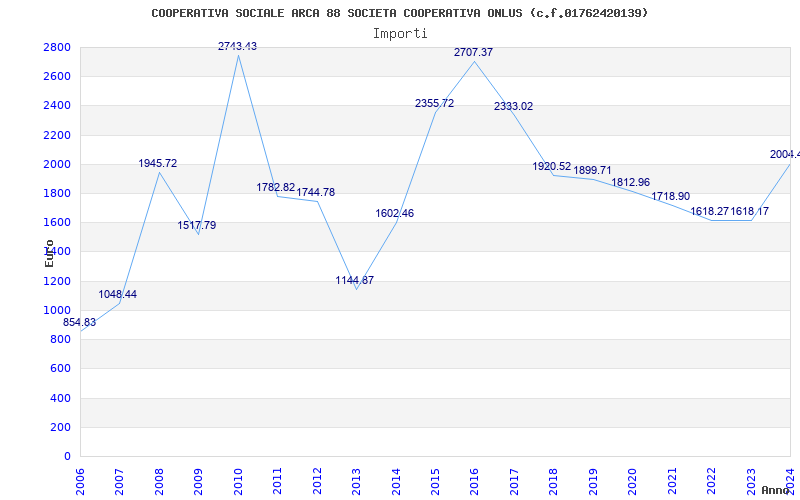Click the 1744.78 data label
The image size is (800, 500).
pos(316,192)
